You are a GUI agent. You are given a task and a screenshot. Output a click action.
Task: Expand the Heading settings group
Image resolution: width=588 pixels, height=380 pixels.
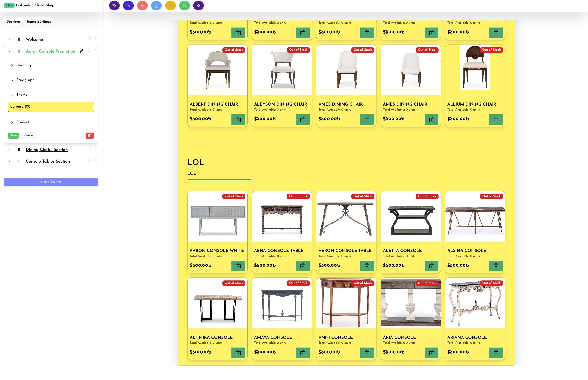pyautogui.click(x=23, y=65)
